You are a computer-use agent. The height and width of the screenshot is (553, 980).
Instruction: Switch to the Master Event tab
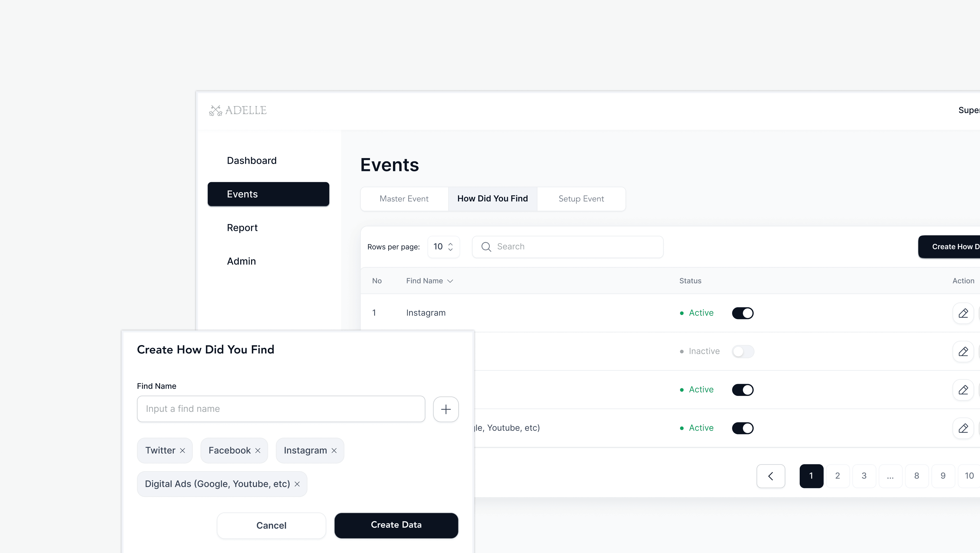[404, 198]
